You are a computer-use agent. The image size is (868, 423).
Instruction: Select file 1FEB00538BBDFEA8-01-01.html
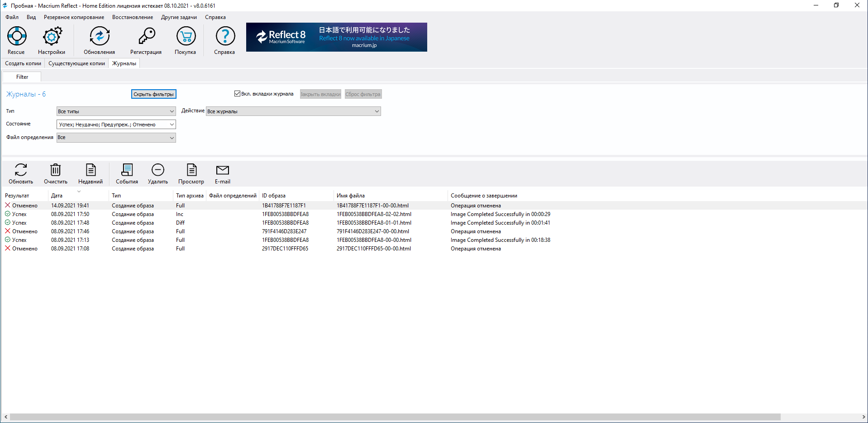374,223
